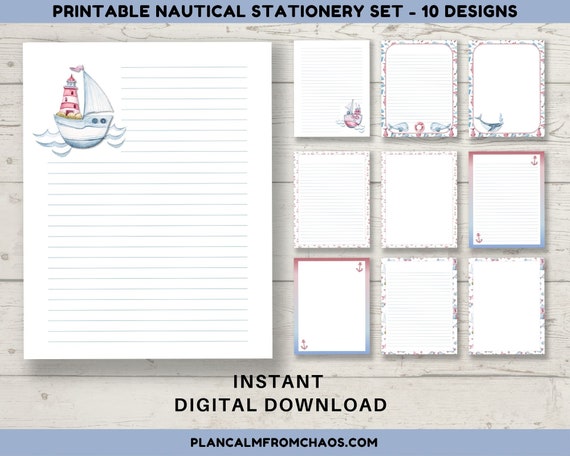Select the blank pink-to-blue gradient anchor page
Image resolution: width=570 pixels, height=456 pixels.
[x=332, y=306]
